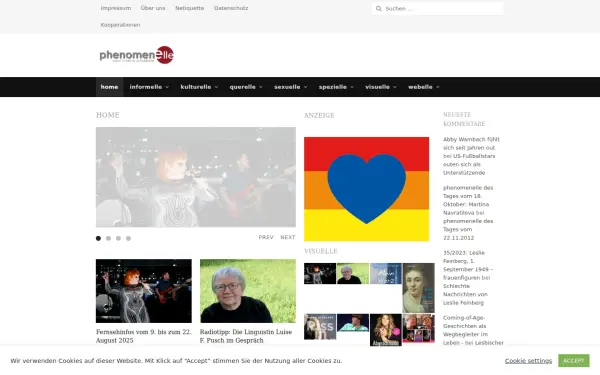Open the spezielle menu
The image size is (600, 375).
pyautogui.click(x=333, y=87)
